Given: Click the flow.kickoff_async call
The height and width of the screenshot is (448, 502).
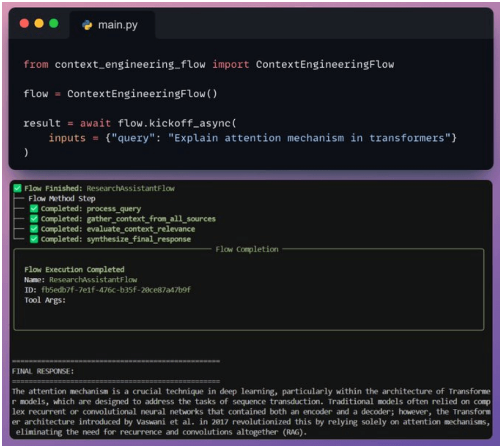Looking at the screenshot, I should click(x=177, y=123).
